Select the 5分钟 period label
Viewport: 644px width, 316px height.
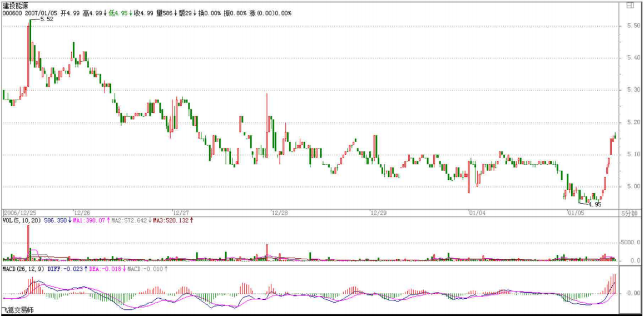pyautogui.click(x=629, y=213)
